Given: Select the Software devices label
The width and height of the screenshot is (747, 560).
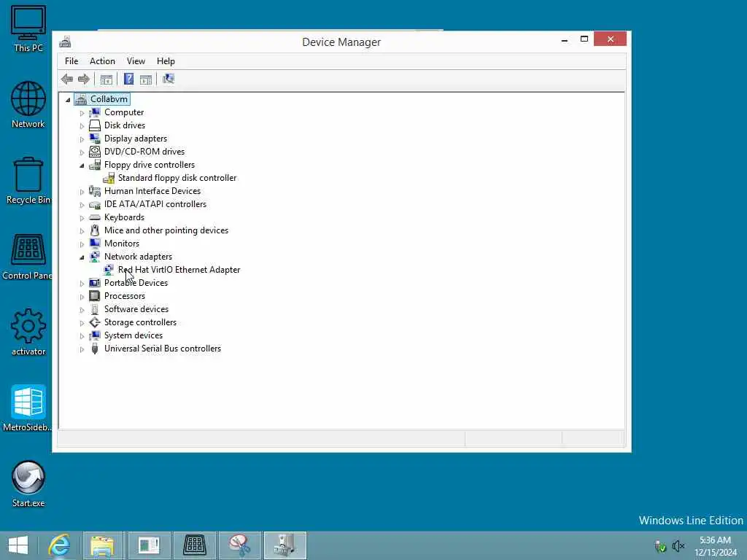Looking at the screenshot, I should tap(136, 309).
